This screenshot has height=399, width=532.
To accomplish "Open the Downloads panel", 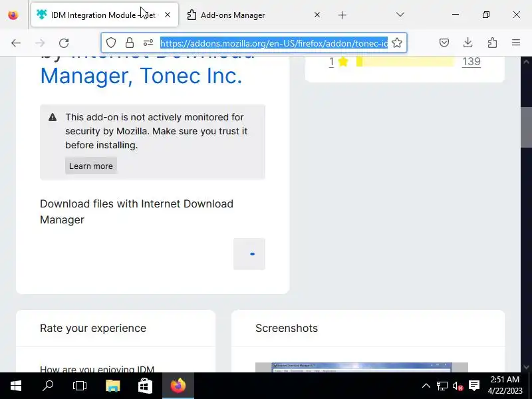I will [x=468, y=43].
